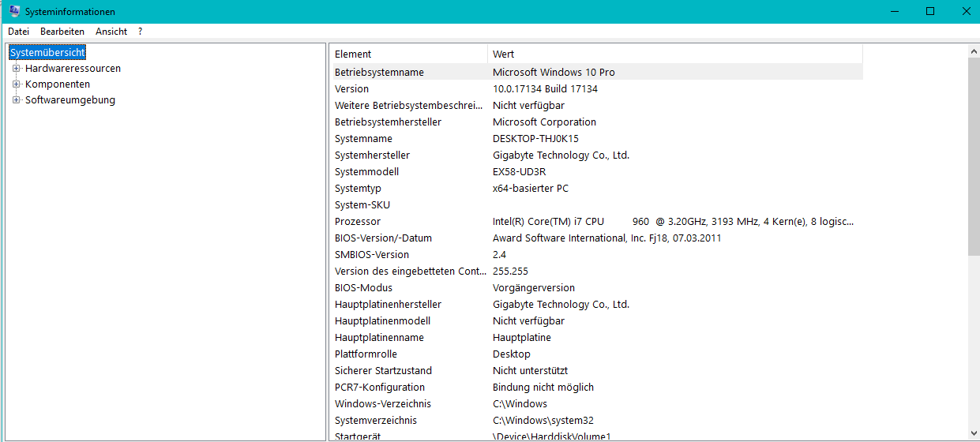
Task: Expand the Hardwareressourcen tree node
Action: tap(16, 69)
